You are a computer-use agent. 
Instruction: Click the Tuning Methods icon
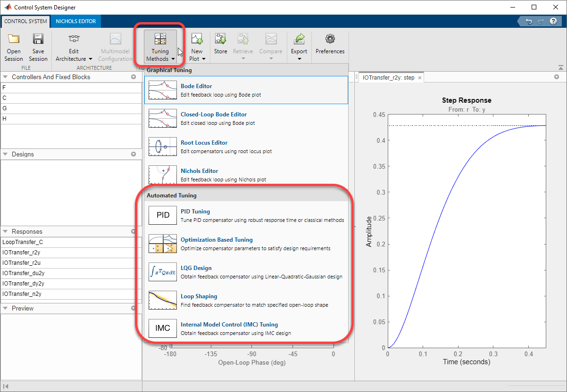pos(160,39)
